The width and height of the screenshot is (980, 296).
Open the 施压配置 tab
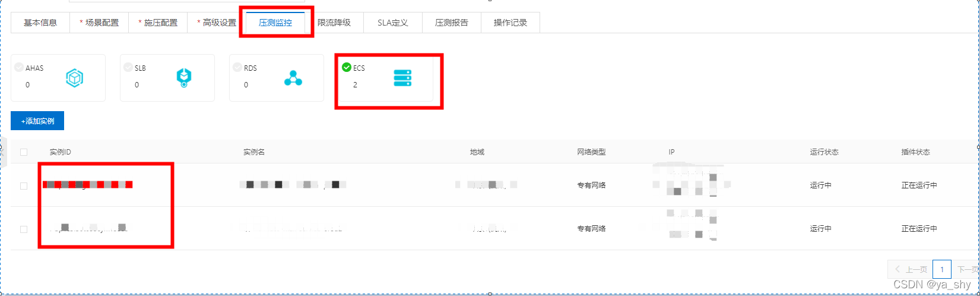pyautogui.click(x=158, y=23)
